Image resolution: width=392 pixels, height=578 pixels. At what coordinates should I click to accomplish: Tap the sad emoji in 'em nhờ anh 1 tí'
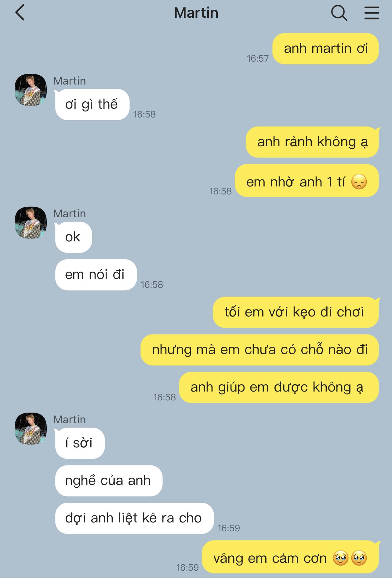click(359, 182)
